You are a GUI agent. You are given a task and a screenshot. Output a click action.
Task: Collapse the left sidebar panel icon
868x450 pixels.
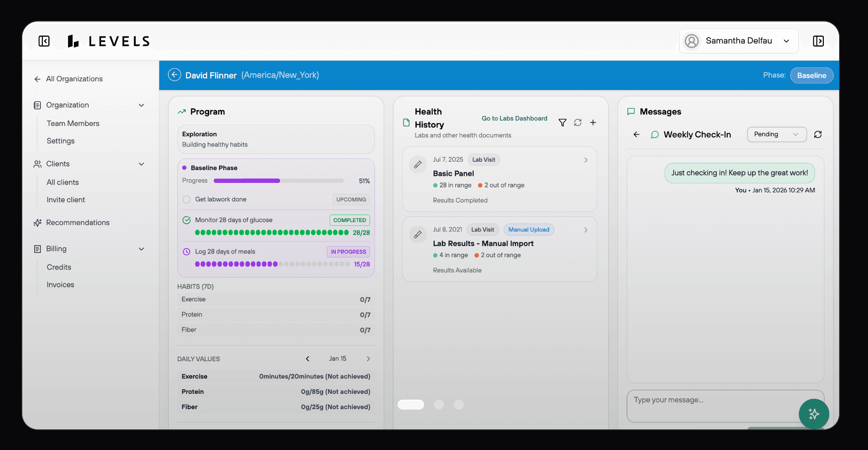44,41
